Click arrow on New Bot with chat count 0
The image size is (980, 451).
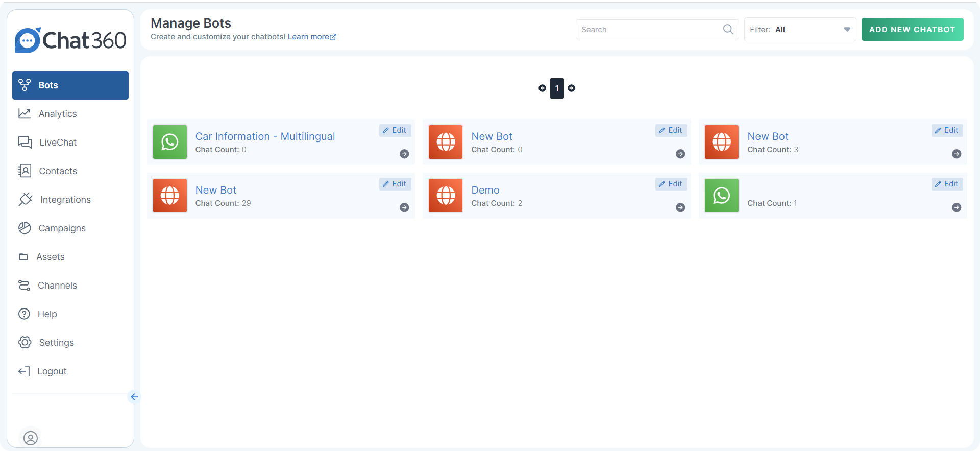(680, 154)
